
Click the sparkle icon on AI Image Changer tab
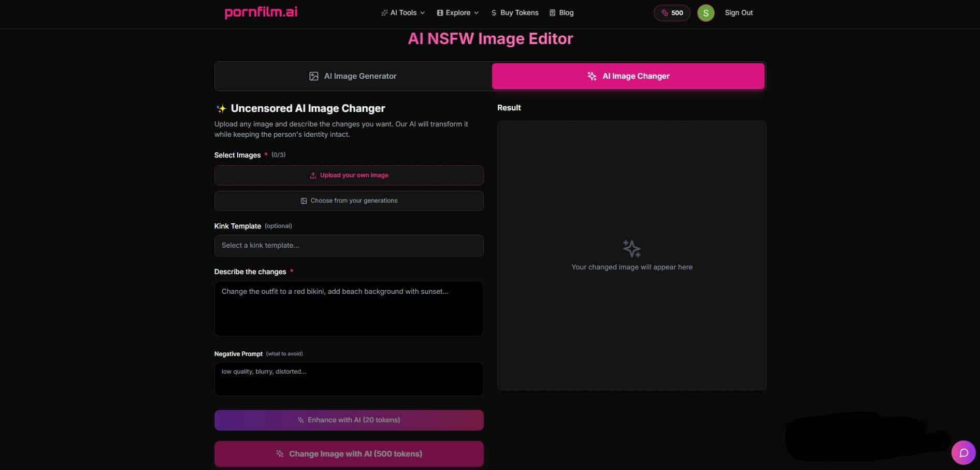pos(592,76)
